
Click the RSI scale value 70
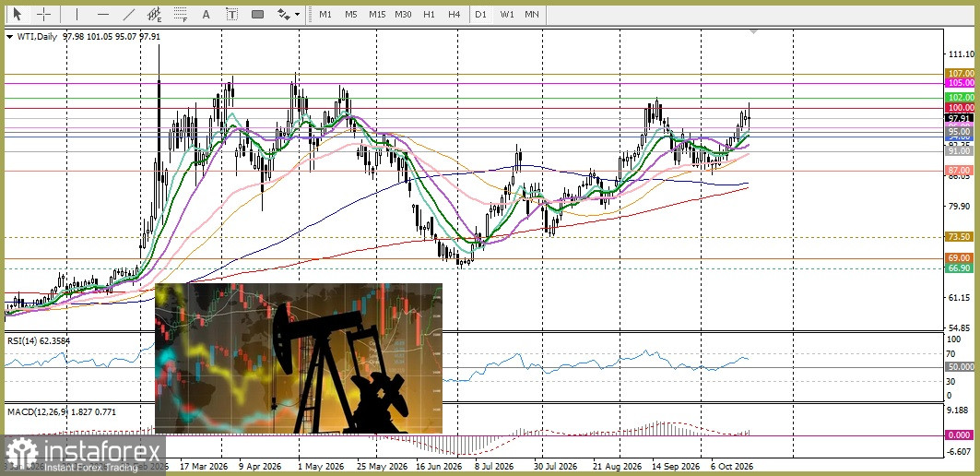(952, 352)
